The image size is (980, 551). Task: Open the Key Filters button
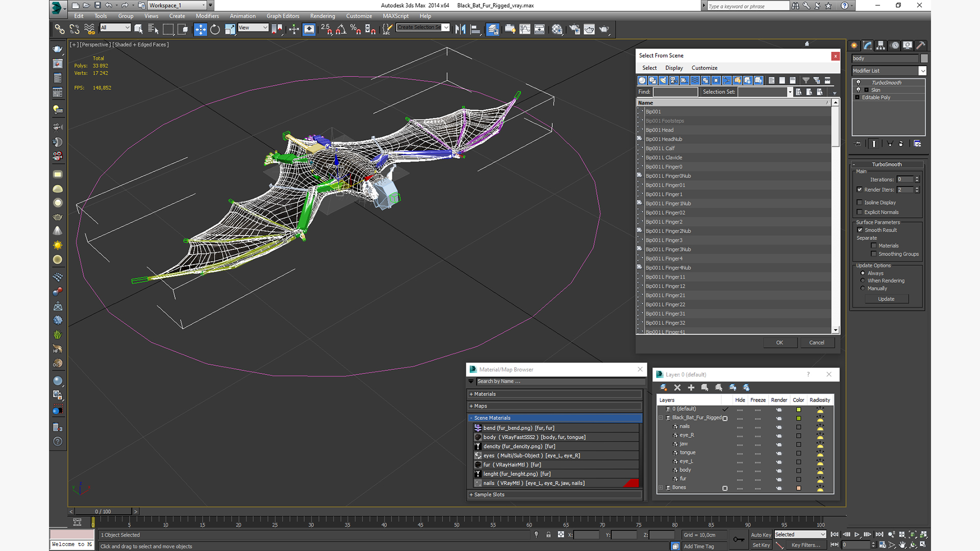pyautogui.click(x=806, y=545)
